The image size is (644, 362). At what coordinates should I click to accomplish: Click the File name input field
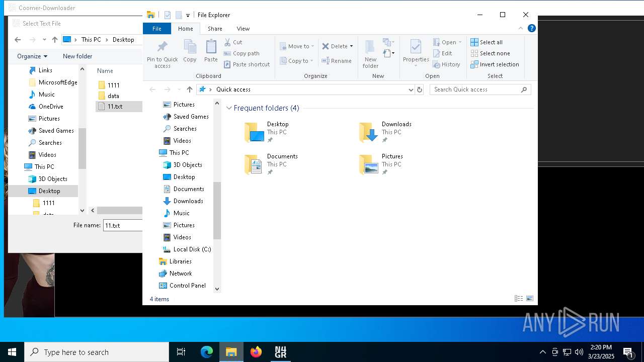[x=123, y=225]
